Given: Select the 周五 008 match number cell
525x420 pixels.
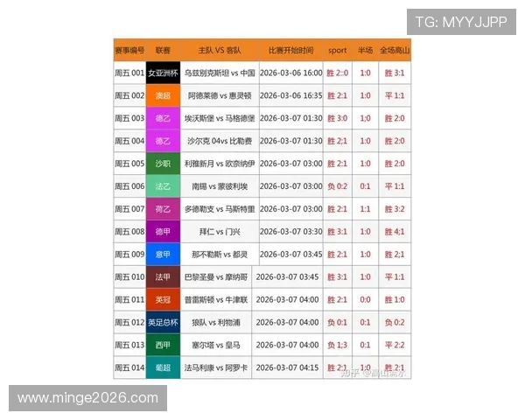Looking at the screenshot, I should [x=129, y=231].
